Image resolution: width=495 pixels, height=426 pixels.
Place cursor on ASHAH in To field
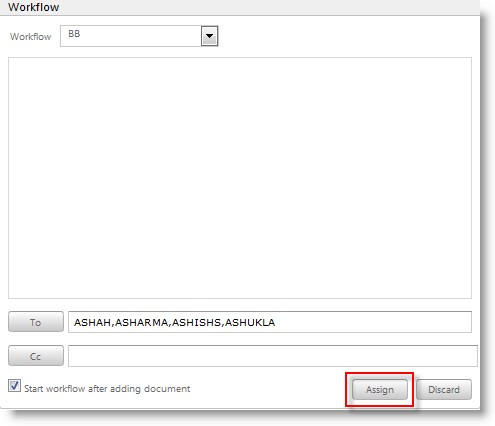92,322
